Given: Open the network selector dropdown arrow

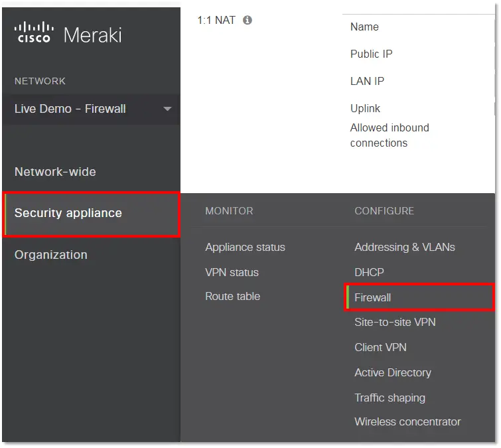Looking at the screenshot, I should pos(167,109).
